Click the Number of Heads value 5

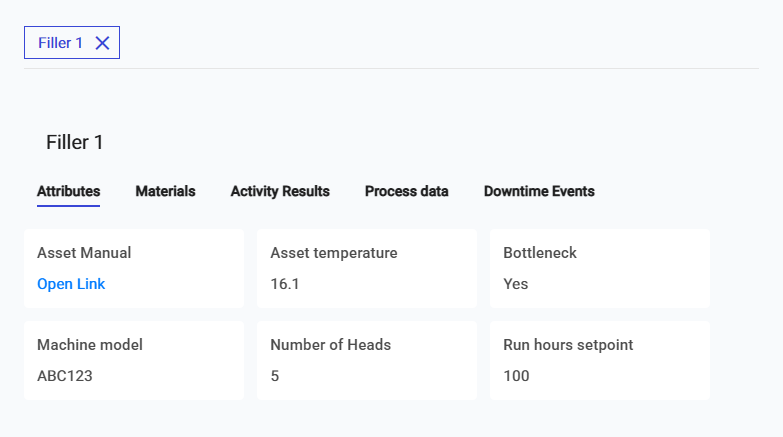click(275, 376)
